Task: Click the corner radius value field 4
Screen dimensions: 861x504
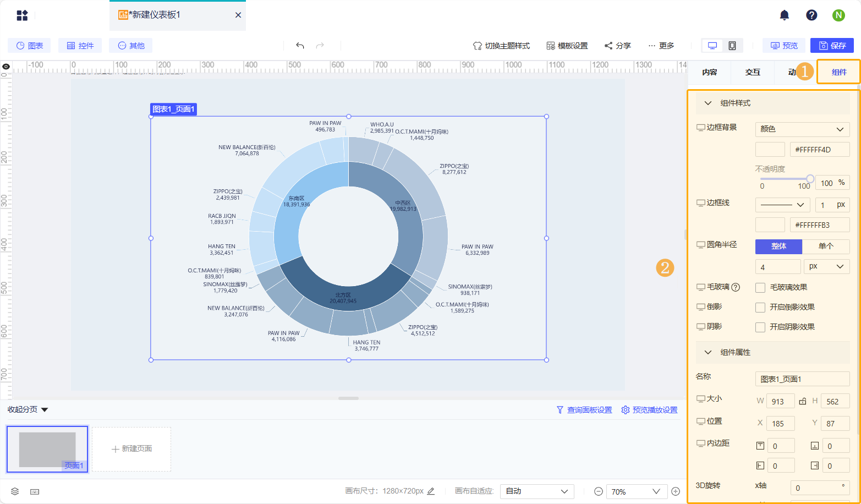Action: point(778,267)
